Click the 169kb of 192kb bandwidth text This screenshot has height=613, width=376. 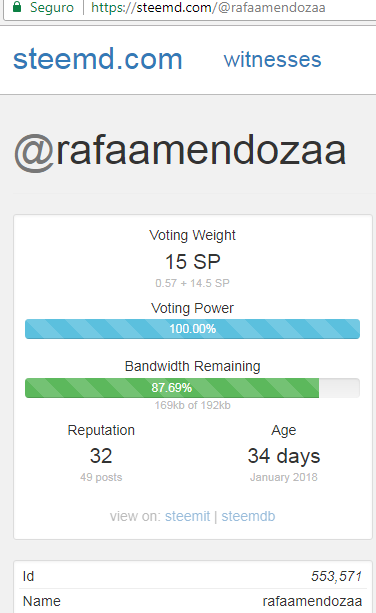pyautogui.click(x=192, y=405)
